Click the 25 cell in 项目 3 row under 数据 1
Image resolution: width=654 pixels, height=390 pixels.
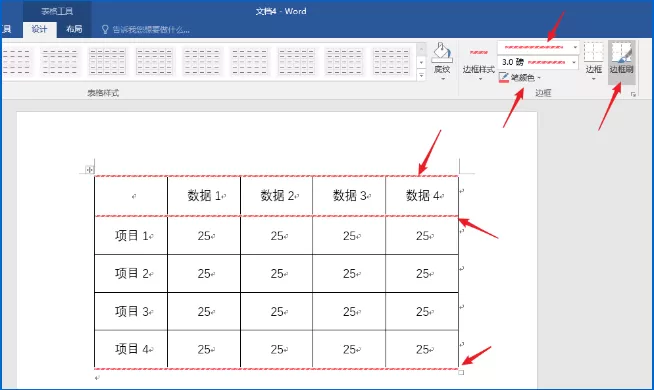204,312
